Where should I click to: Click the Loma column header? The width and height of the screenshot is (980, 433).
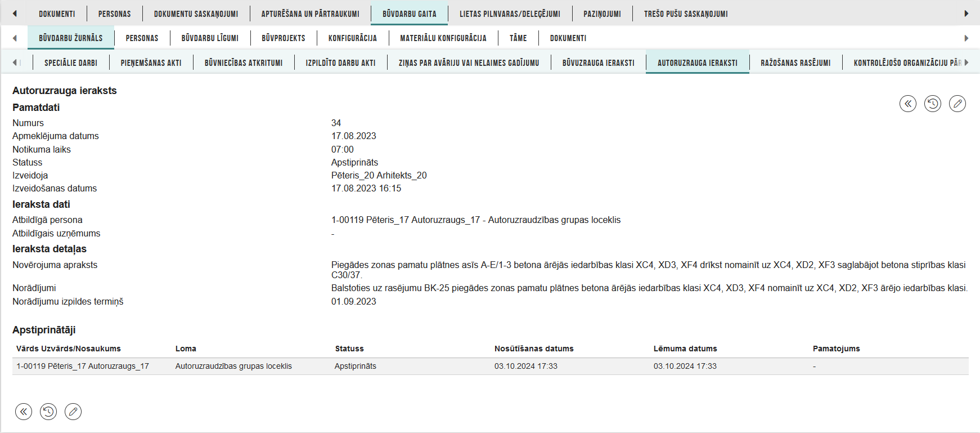tap(186, 349)
